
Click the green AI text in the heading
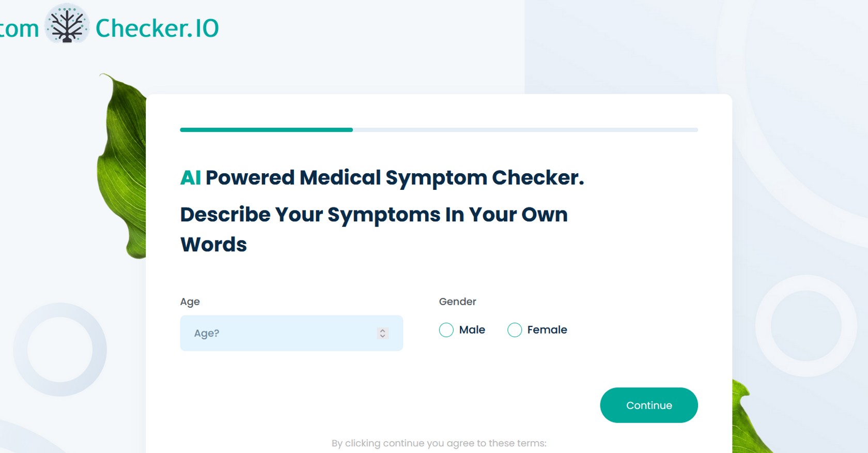190,178
